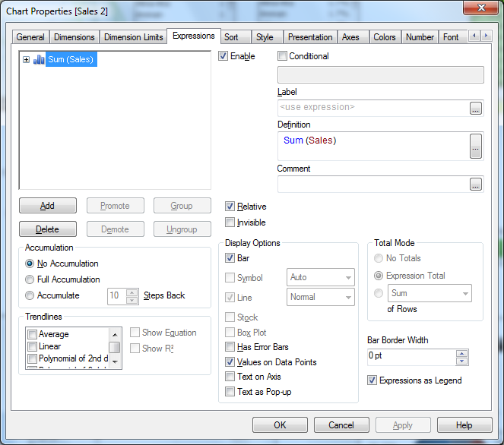Switch to the General tab
The height and width of the screenshot is (445, 504).
30,37
